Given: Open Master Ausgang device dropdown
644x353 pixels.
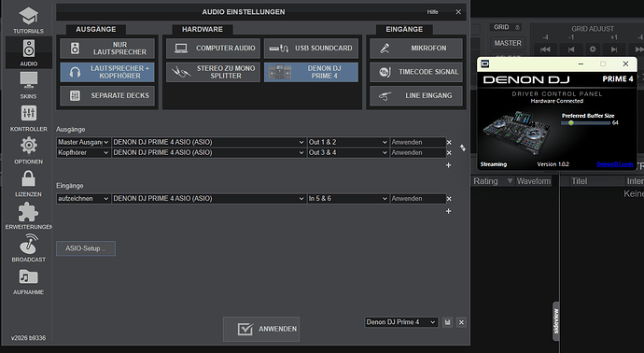Looking at the screenshot, I should [x=209, y=142].
